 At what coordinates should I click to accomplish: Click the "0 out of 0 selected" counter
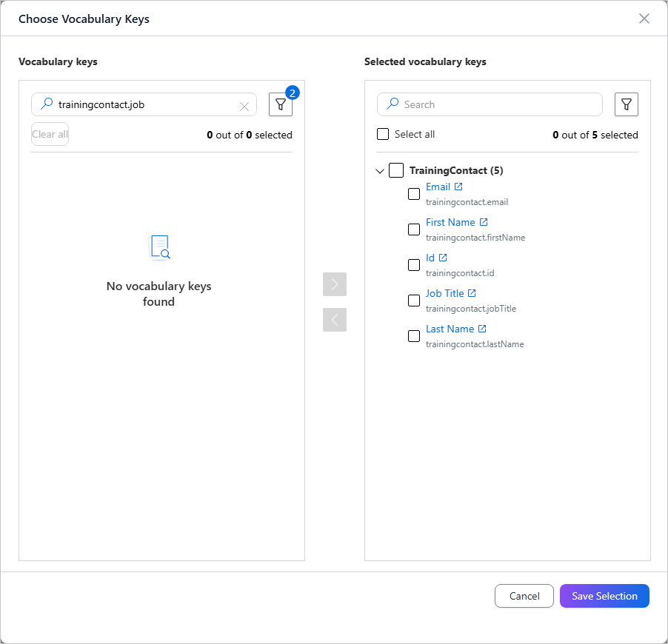click(250, 135)
